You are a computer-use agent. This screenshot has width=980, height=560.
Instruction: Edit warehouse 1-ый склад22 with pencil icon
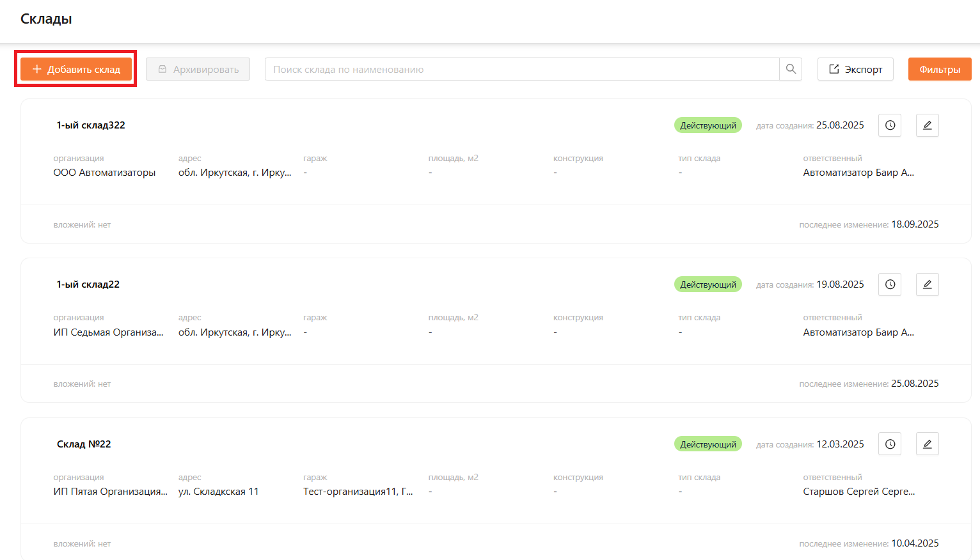pyautogui.click(x=927, y=284)
